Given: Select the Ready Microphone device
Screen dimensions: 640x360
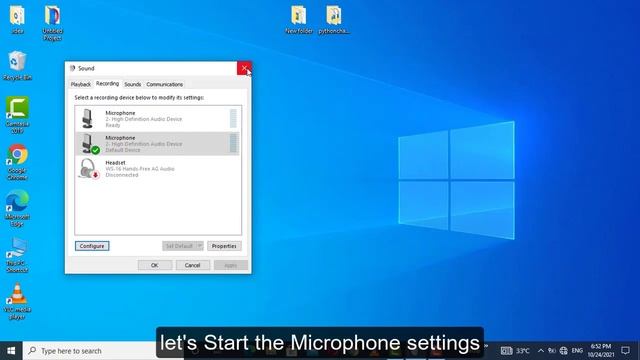Looking at the screenshot, I should 157,119.
